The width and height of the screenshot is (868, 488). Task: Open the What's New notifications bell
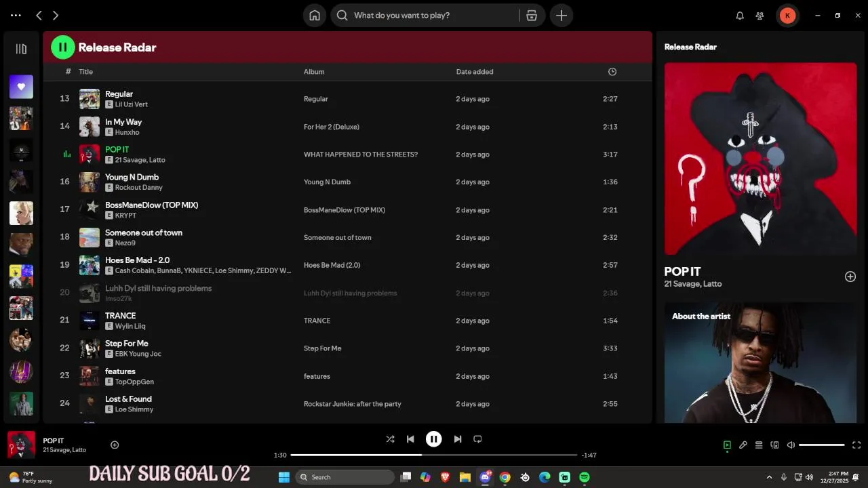click(740, 16)
